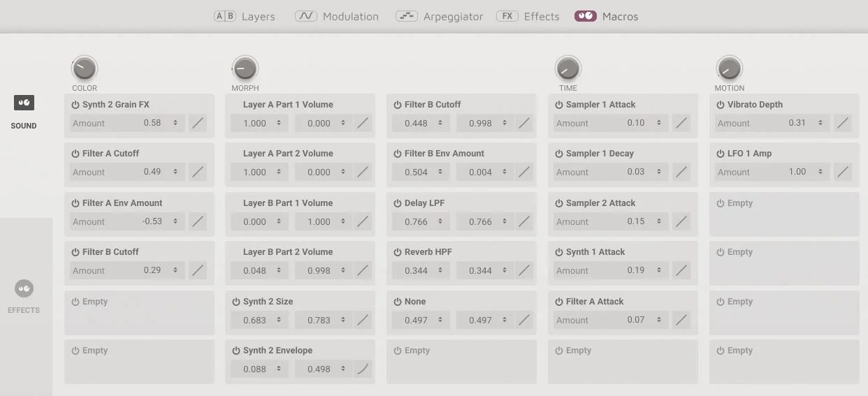
Task: Open curve shape for Reverb HPF
Action: 524,270
